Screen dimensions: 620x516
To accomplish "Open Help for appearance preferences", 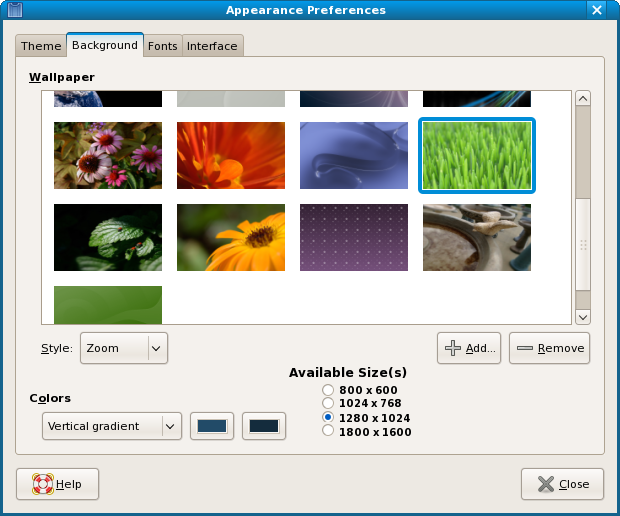I will (x=57, y=484).
